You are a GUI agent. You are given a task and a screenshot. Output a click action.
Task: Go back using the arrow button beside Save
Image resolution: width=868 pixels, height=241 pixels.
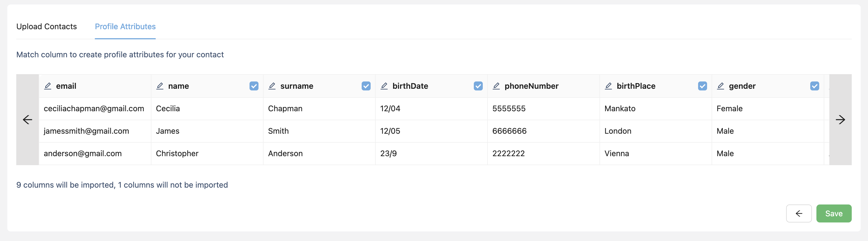[x=798, y=213]
